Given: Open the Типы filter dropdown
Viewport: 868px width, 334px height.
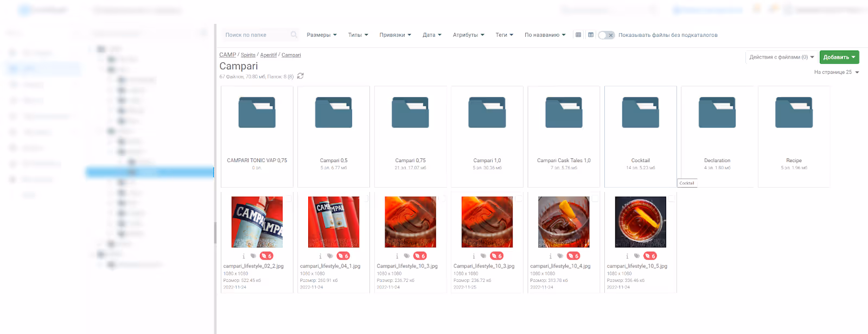Looking at the screenshot, I should [358, 35].
